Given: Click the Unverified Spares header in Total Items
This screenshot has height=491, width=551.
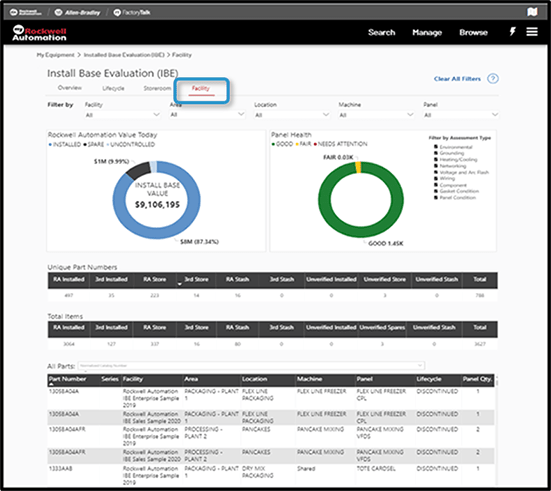Looking at the screenshot, I should [382, 328].
